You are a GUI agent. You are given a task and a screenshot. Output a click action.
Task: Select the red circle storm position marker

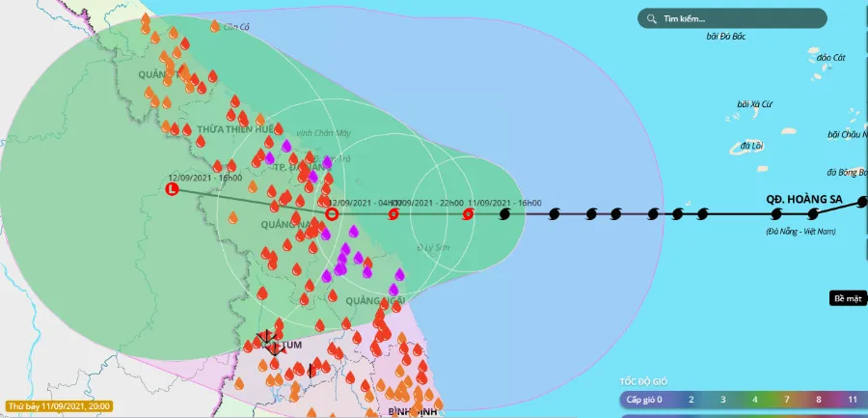click(332, 213)
